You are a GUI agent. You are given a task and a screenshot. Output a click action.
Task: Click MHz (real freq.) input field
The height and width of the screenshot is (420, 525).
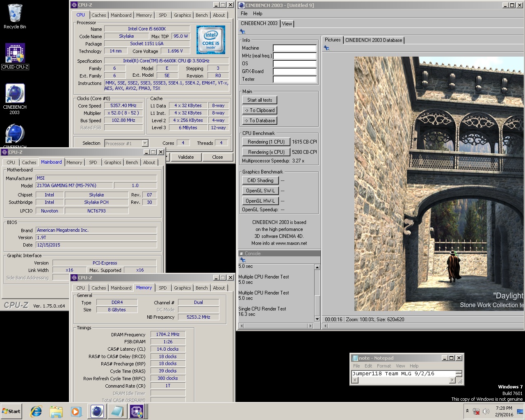tap(295, 56)
